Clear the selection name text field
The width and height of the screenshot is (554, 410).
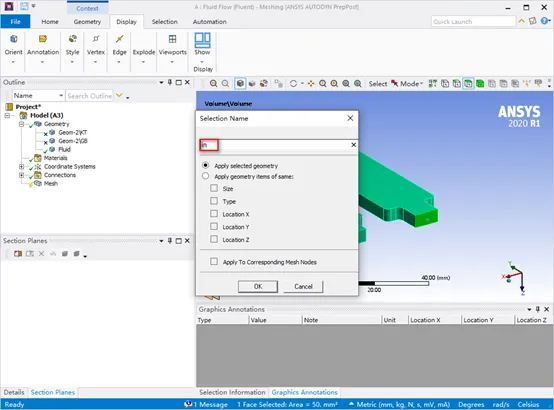tap(353, 145)
